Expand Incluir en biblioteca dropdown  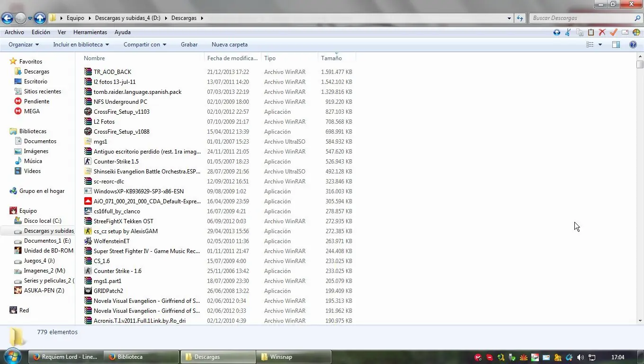click(x=81, y=45)
